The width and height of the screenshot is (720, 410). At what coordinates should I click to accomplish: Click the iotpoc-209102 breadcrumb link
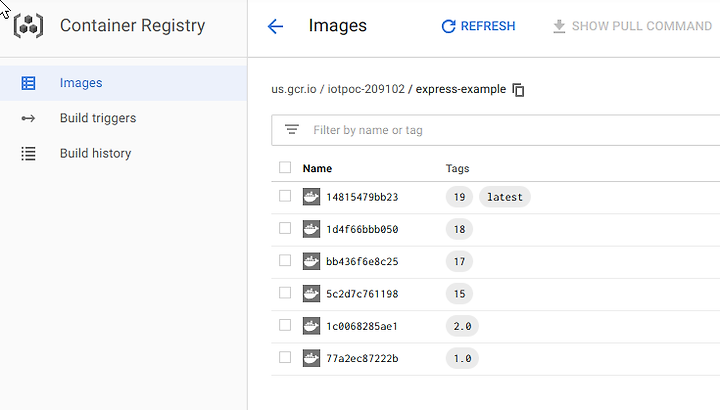[366, 89]
